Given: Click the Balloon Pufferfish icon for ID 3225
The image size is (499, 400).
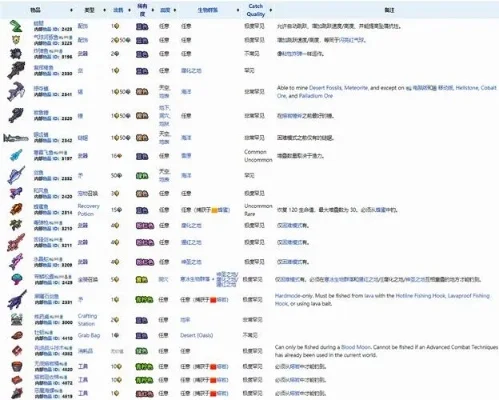Looking at the screenshot, I should 16,40.
